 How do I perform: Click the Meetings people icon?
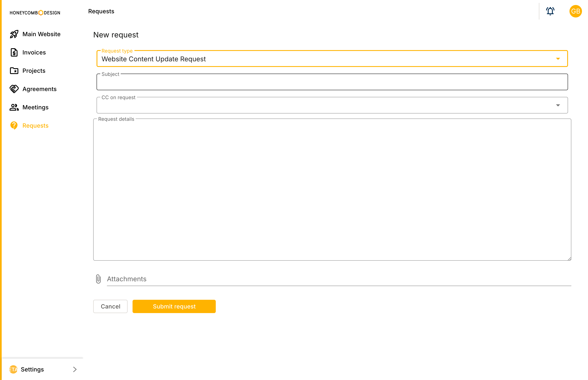coord(14,107)
